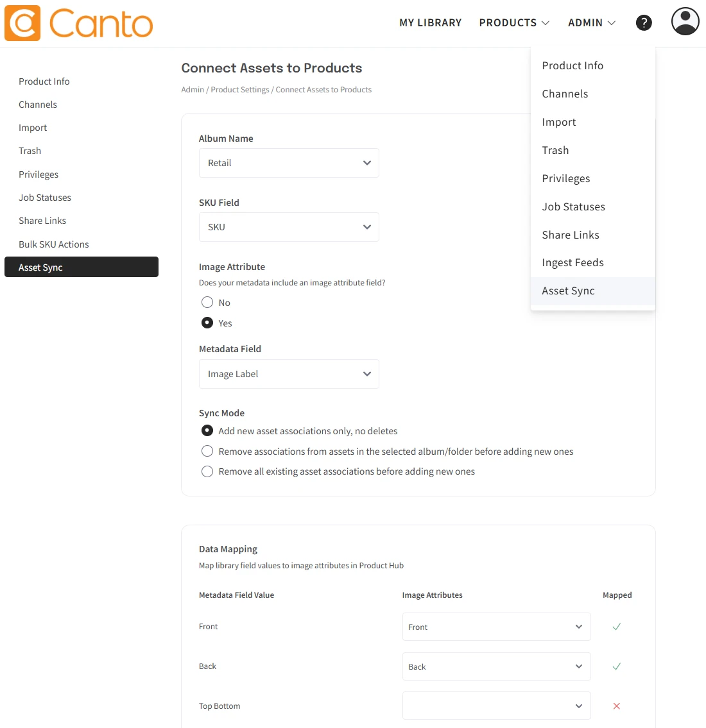Open Import in left sidebar

click(x=33, y=128)
